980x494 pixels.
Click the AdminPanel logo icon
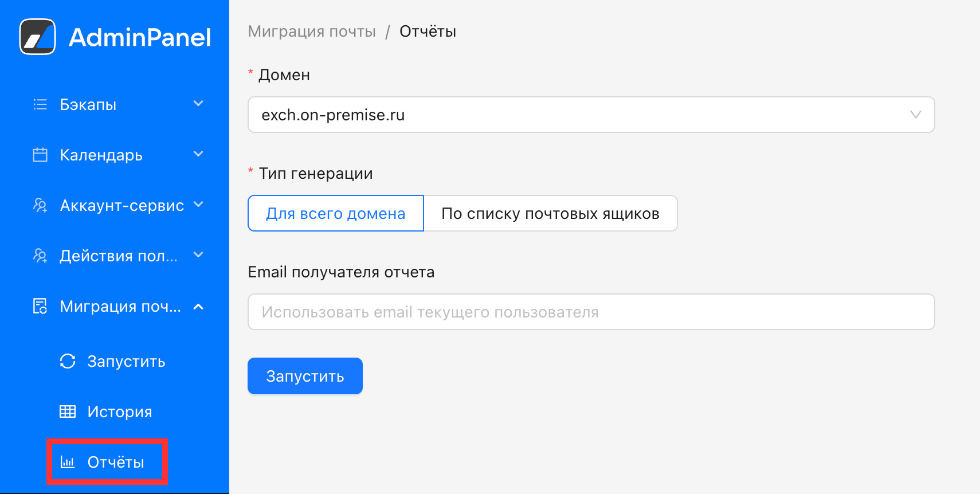[x=38, y=37]
